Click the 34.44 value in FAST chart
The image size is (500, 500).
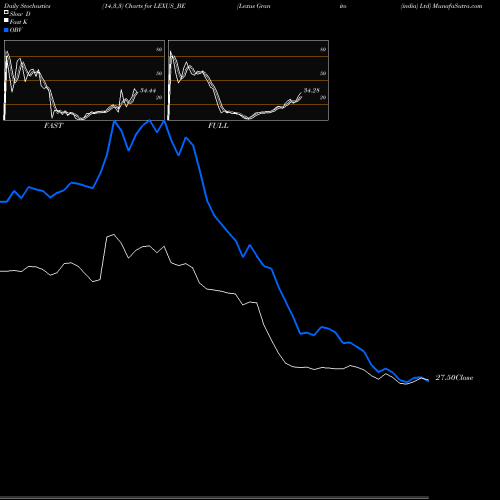[x=148, y=90]
